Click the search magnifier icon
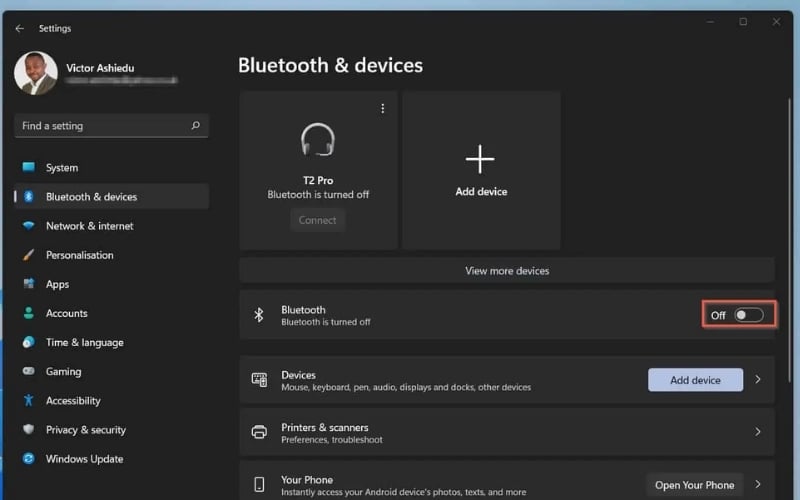The height and width of the screenshot is (500, 800). coord(195,126)
